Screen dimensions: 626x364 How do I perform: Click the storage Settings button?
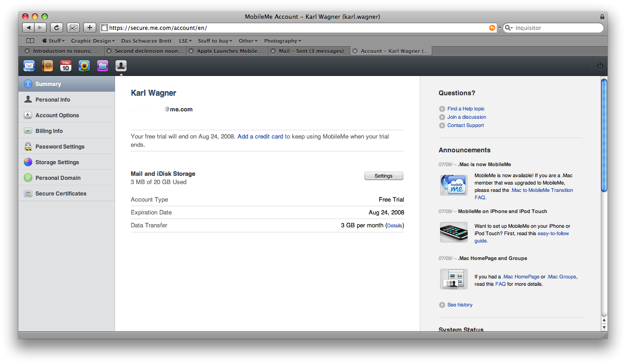[383, 176]
